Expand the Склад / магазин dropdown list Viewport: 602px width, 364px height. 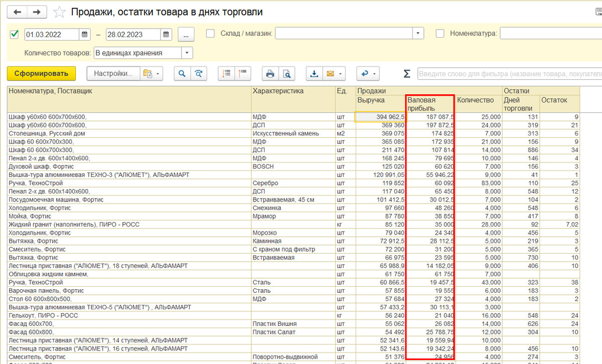point(418,34)
